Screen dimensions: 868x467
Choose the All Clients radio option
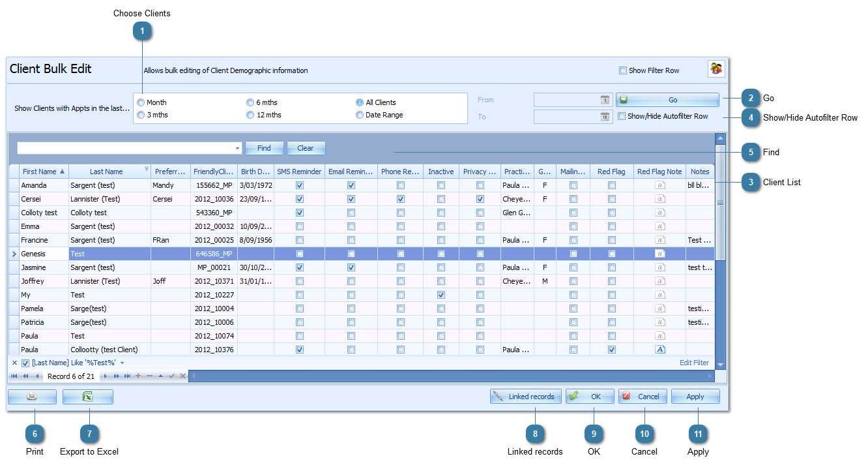(x=360, y=102)
